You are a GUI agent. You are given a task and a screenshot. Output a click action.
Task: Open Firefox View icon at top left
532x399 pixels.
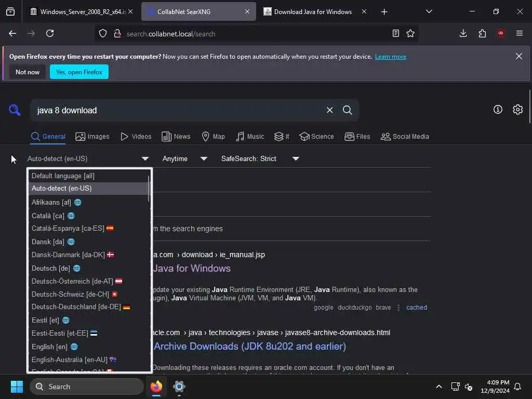tap(10, 12)
